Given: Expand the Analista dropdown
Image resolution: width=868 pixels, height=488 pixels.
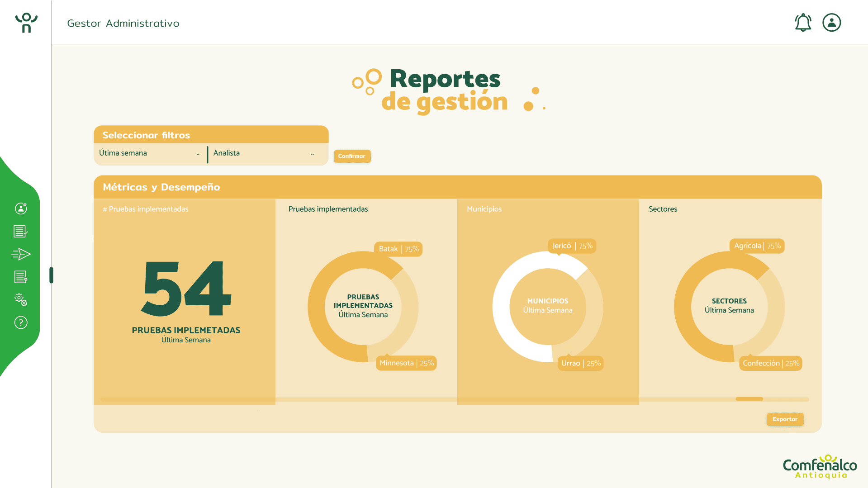Looking at the screenshot, I should click(x=265, y=153).
